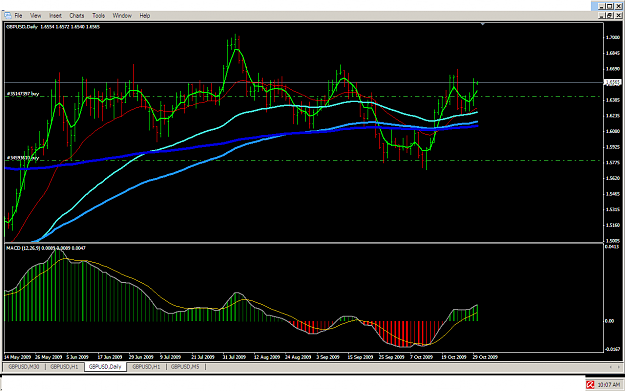
Task: Maximize the main terminal window
Action: point(610,6)
